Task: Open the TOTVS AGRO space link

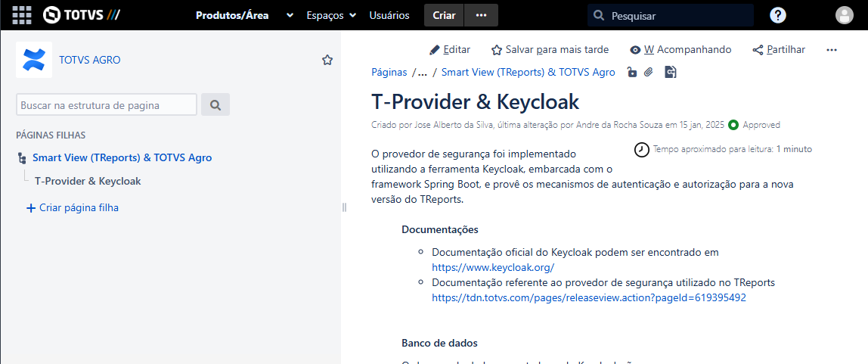Action: coord(90,60)
